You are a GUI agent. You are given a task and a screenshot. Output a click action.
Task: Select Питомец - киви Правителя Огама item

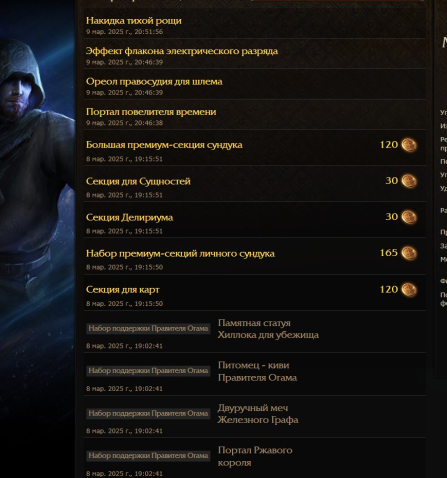257,371
